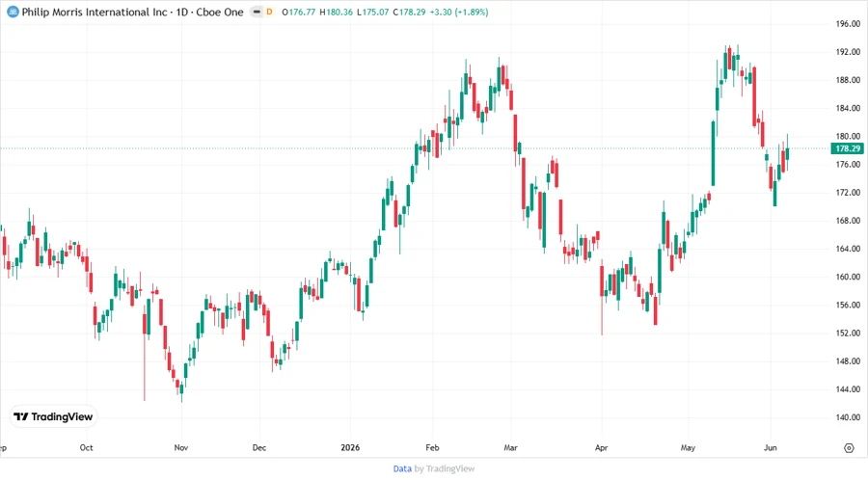Click the orange D delayed-data indicator
Image resolution: width=868 pixels, height=480 pixels.
269,12
